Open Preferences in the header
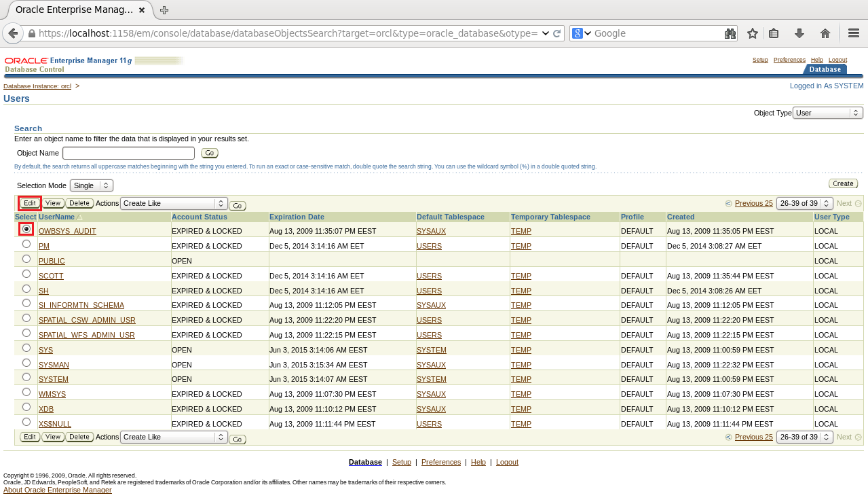Screen dimensions: 868x502 coord(789,60)
